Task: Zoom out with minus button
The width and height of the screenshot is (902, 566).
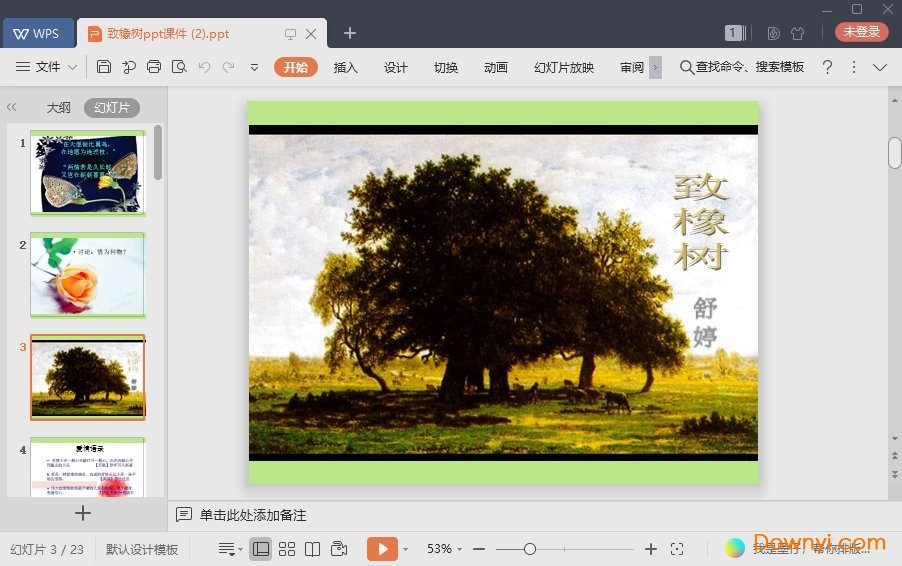Action: pyautogui.click(x=479, y=549)
